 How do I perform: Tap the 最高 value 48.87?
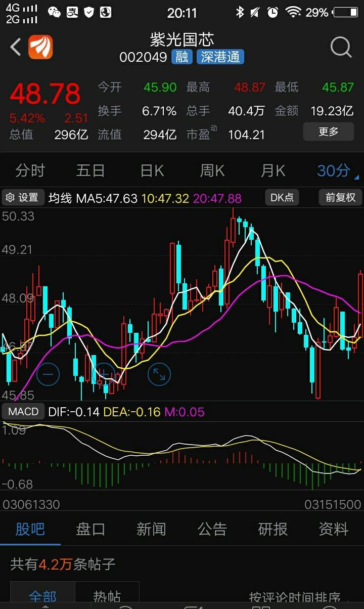coord(250,87)
